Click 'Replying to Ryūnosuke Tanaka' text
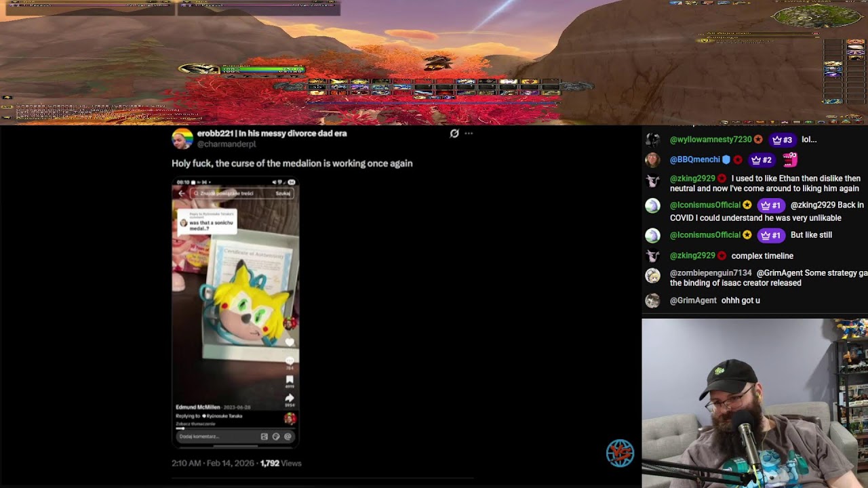 (209, 416)
